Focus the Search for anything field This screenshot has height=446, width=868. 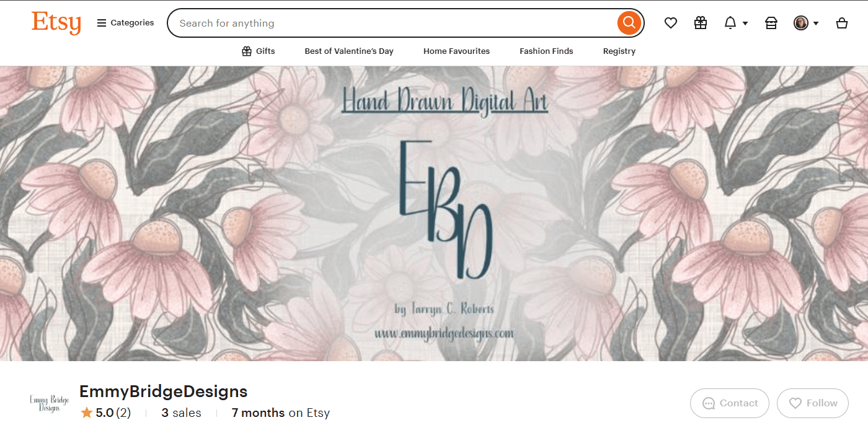click(397, 23)
